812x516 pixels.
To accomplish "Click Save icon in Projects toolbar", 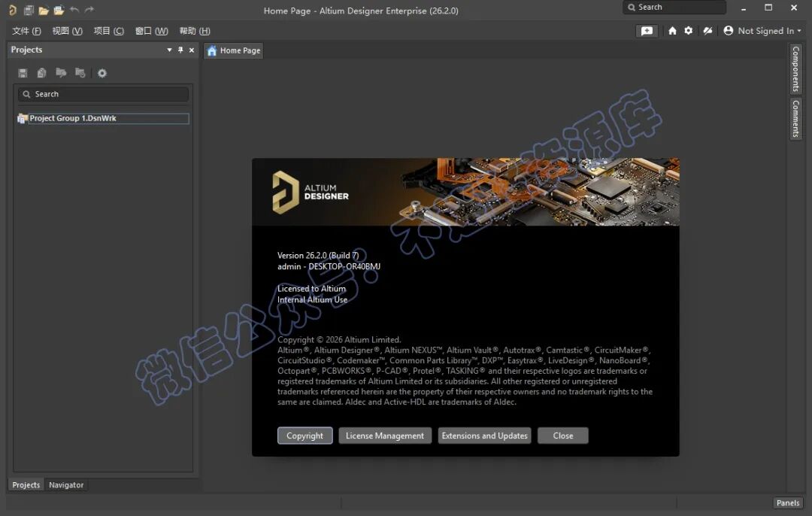I will tap(23, 73).
